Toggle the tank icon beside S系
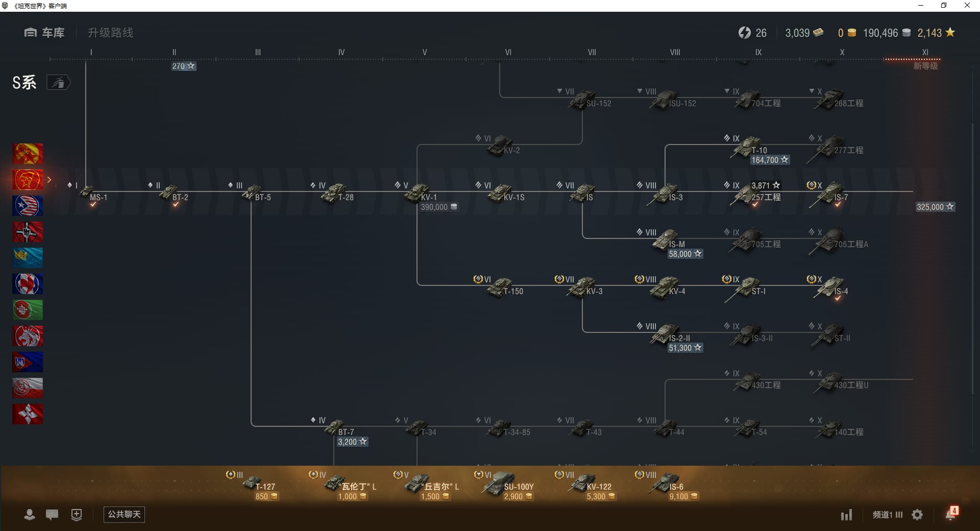 59,83
